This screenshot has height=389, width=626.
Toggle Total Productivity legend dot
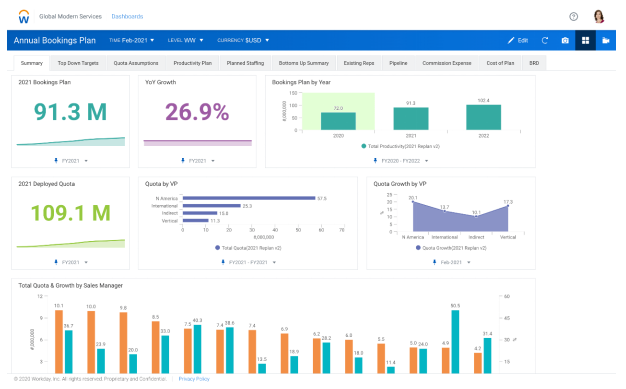tap(364, 146)
